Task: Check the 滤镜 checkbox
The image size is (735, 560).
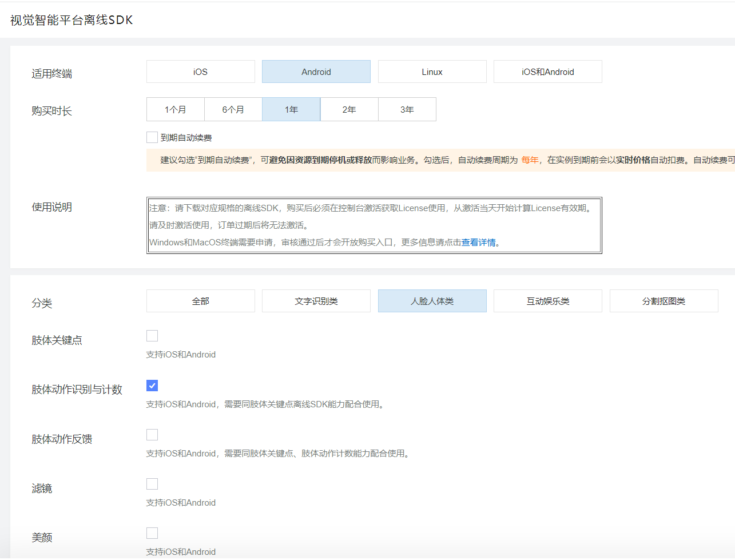Action: click(x=152, y=484)
